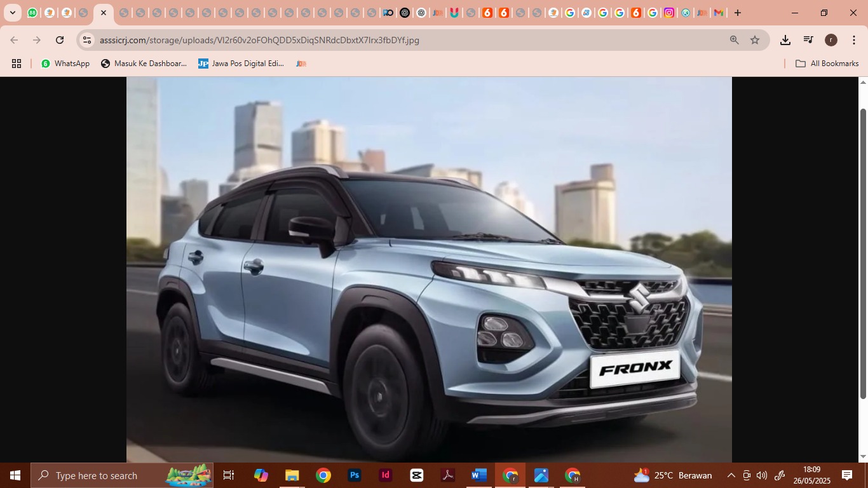Image resolution: width=868 pixels, height=488 pixels.
Task: Open the Masuk Ke Dashboar... bookmark
Action: 144,64
